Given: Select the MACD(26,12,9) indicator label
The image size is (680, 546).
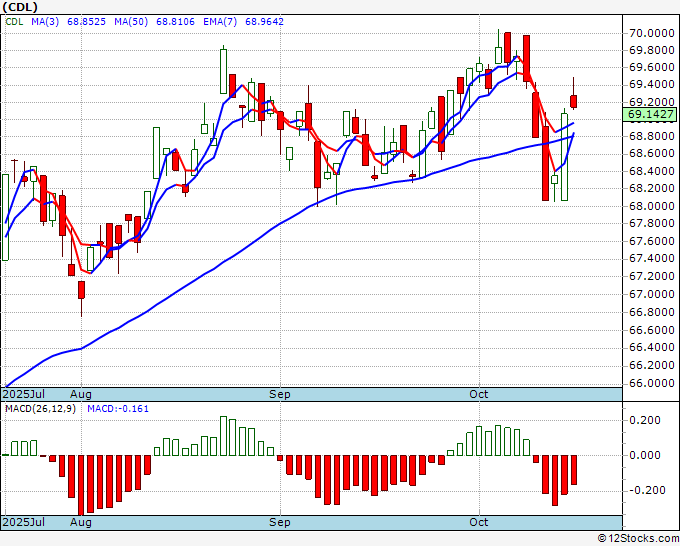Looking at the screenshot, I should (x=41, y=409).
